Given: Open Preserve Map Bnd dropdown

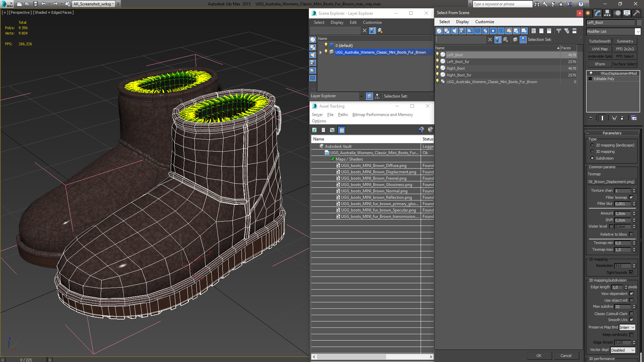Looking at the screenshot, I should 627,327.
